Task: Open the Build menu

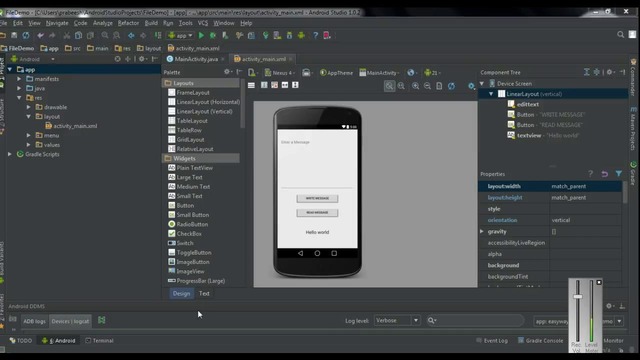Action: 151,23
